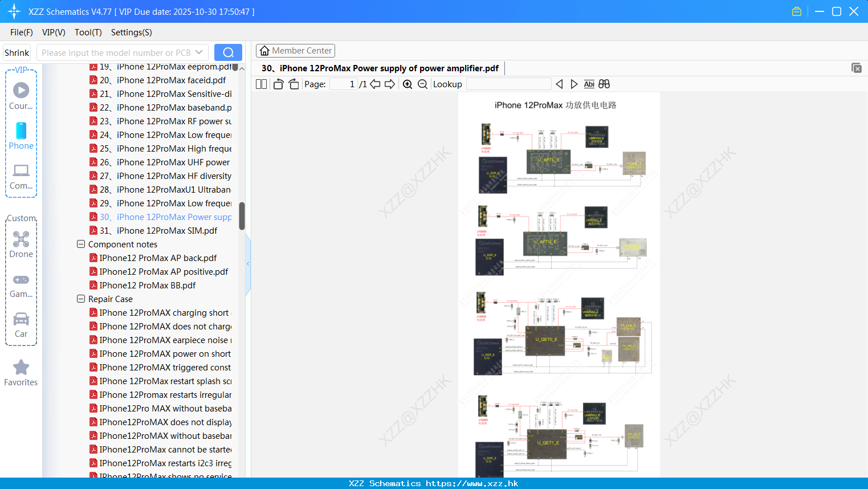Click the Lookup text field
The height and width of the screenshot is (489, 868).
[508, 84]
